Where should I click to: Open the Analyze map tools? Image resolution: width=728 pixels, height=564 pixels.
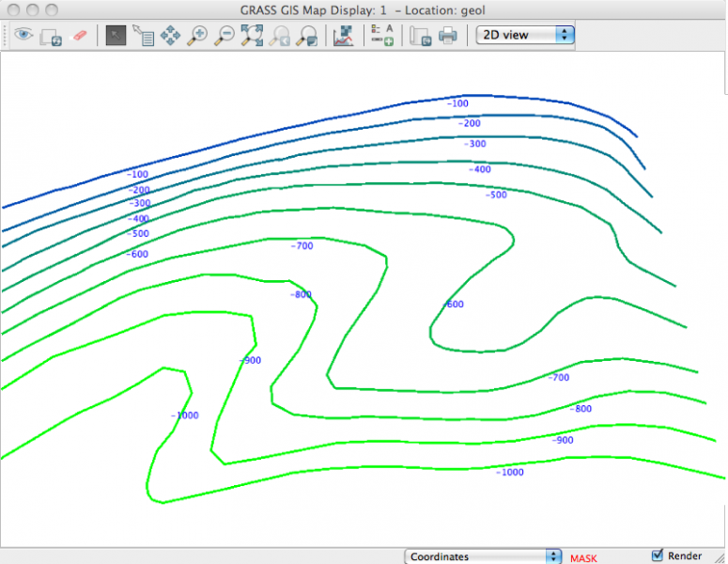click(x=344, y=36)
